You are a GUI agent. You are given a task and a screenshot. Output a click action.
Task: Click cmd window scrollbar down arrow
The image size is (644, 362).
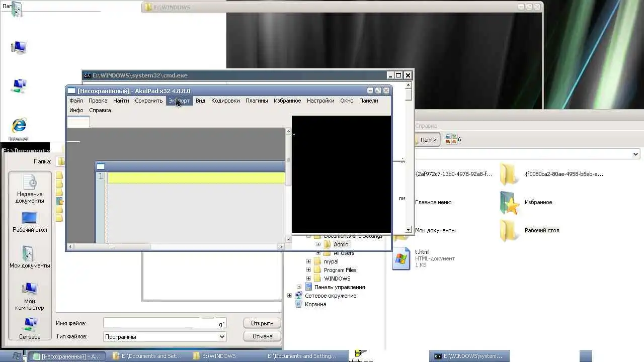click(x=409, y=230)
